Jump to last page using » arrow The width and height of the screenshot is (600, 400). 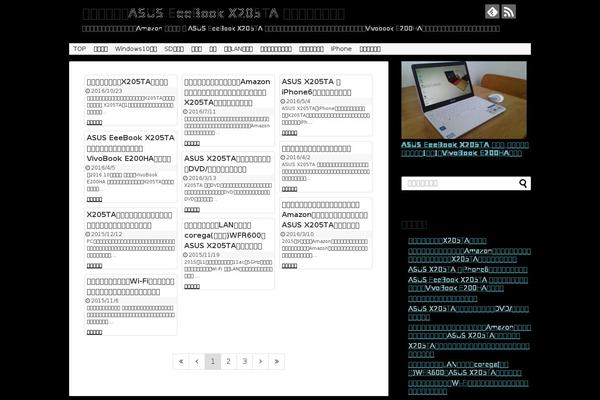[276, 361]
